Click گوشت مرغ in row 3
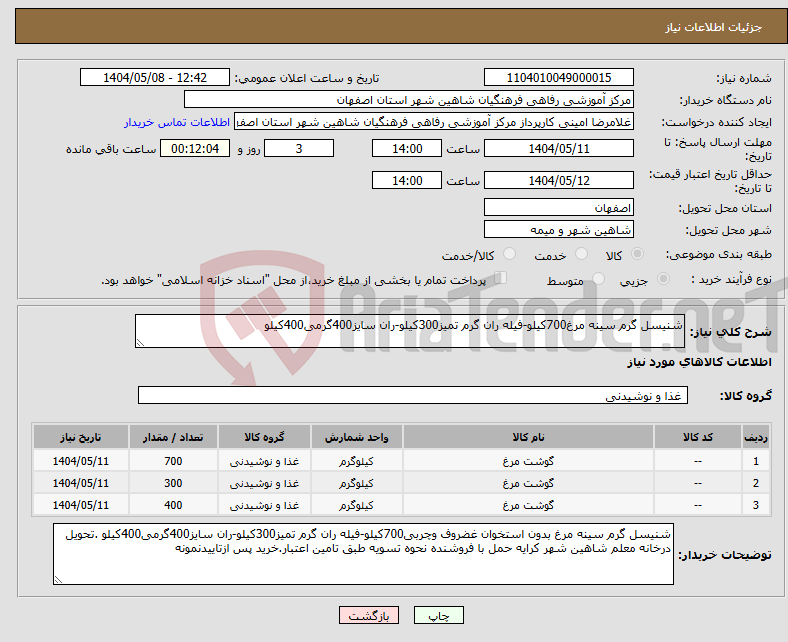Image resolution: width=788 pixels, height=642 pixels. pyautogui.click(x=528, y=505)
